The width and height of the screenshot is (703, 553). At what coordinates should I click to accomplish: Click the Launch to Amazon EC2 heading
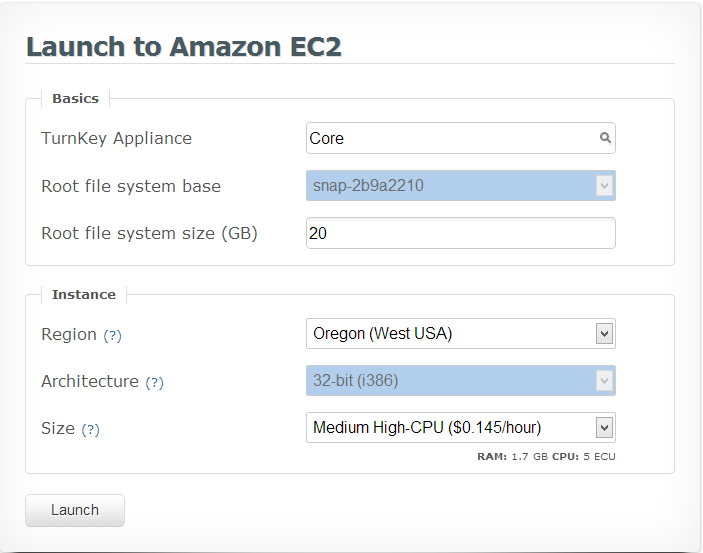(184, 46)
